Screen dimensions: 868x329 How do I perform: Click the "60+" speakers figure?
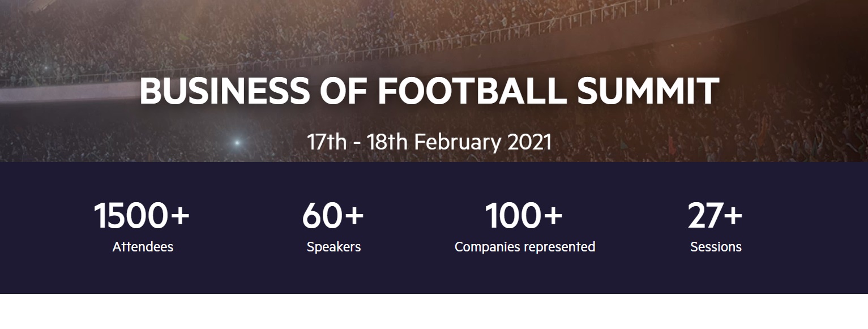[x=333, y=216]
